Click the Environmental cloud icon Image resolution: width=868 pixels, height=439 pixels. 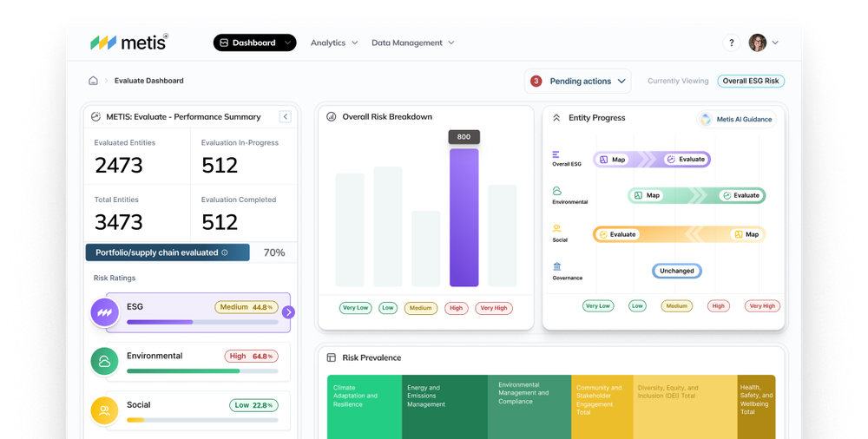pos(105,362)
